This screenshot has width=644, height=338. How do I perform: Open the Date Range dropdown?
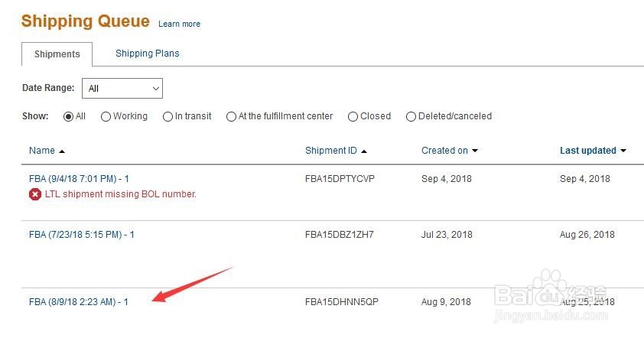(x=122, y=88)
